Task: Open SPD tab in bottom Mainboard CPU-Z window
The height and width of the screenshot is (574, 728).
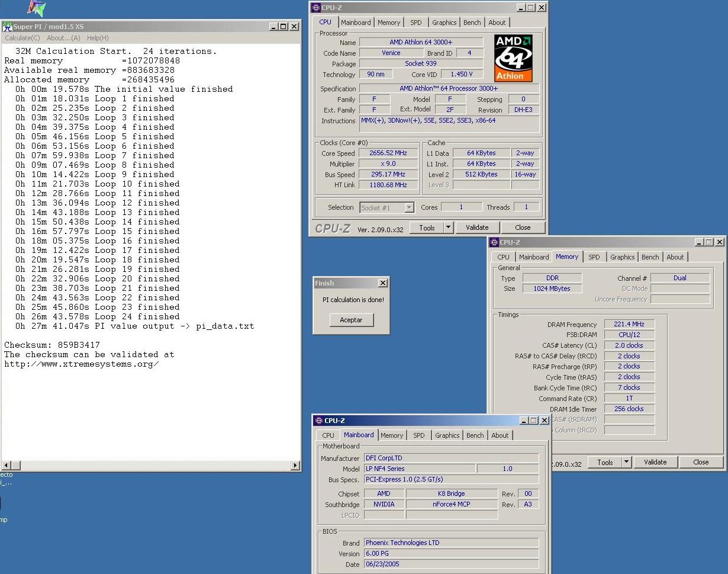Action: pos(418,435)
